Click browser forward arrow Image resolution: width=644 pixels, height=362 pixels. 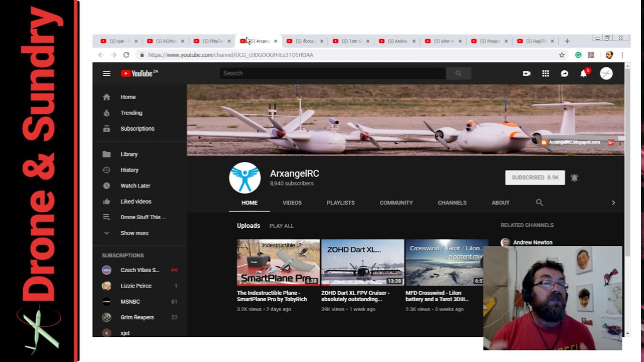114,55
